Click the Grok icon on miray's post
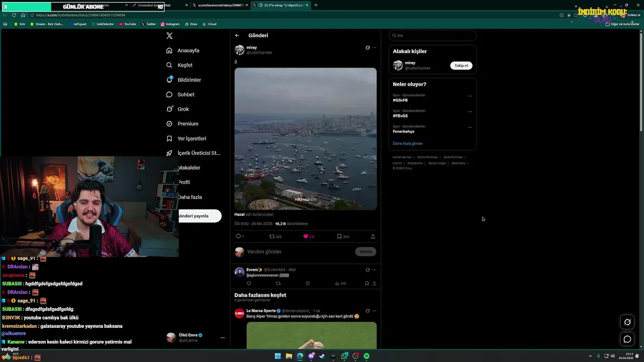 tap(368, 48)
